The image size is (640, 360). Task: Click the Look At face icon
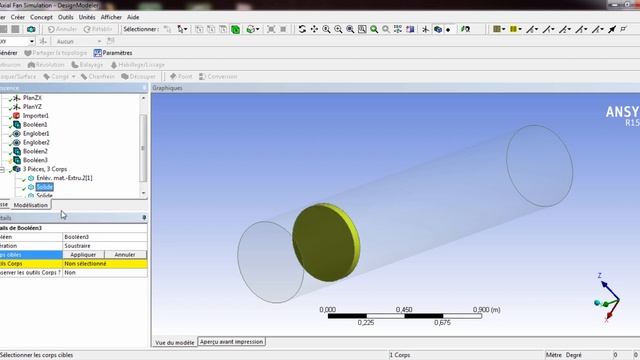click(x=410, y=29)
